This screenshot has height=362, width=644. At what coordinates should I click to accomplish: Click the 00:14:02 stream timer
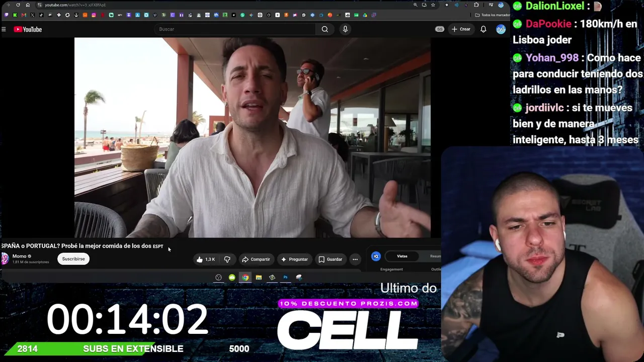point(127,319)
